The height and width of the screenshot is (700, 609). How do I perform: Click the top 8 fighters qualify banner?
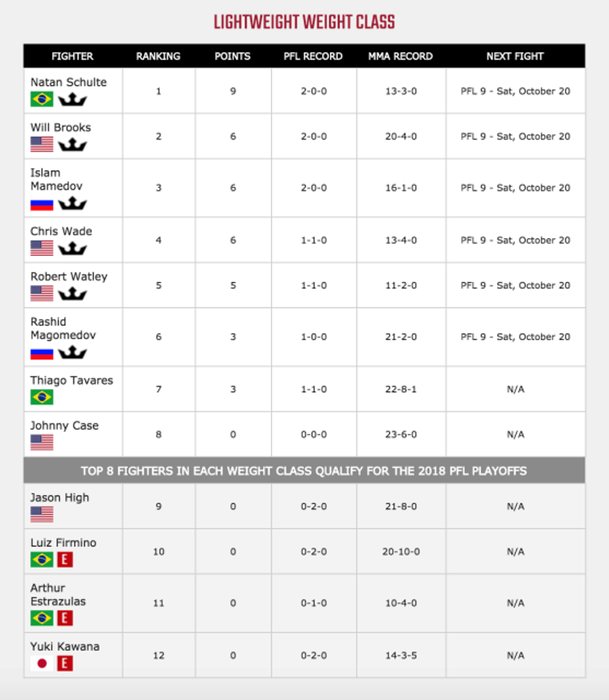pyautogui.click(x=304, y=470)
